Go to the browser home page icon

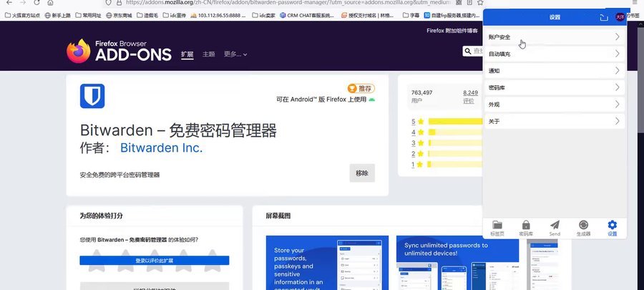(x=50, y=2)
